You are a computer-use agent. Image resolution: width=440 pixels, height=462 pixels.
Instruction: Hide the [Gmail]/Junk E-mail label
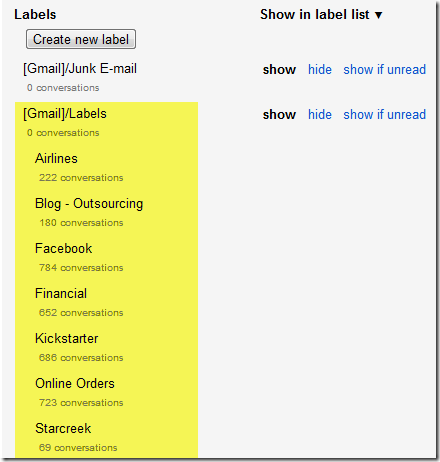[x=320, y=69]
